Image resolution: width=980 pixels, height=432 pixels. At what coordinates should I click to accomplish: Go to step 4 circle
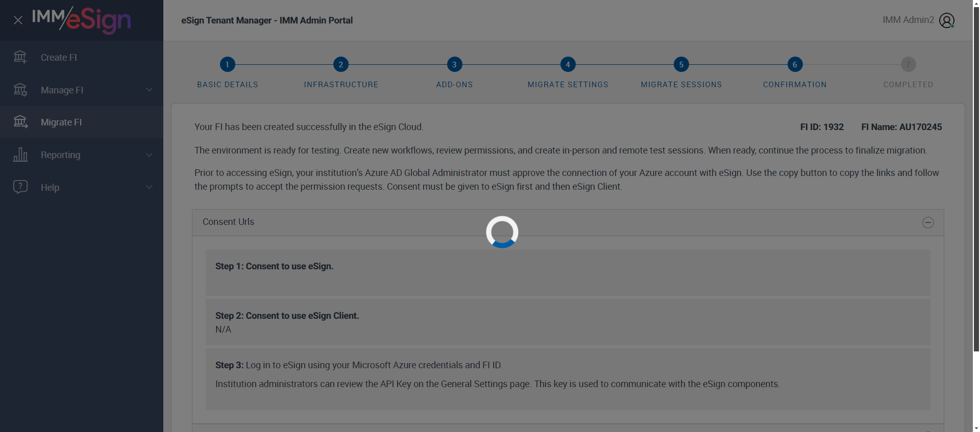tap(568, 64)
